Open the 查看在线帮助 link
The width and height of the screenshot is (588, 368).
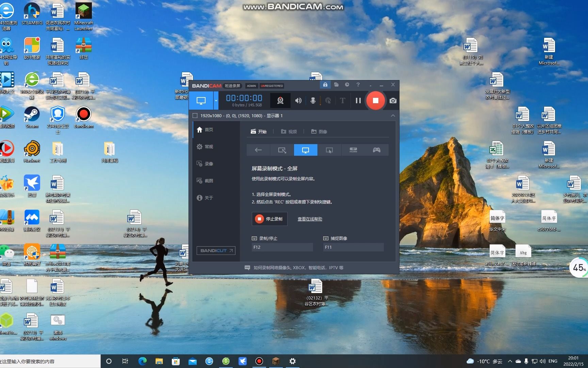coord(310,219)
